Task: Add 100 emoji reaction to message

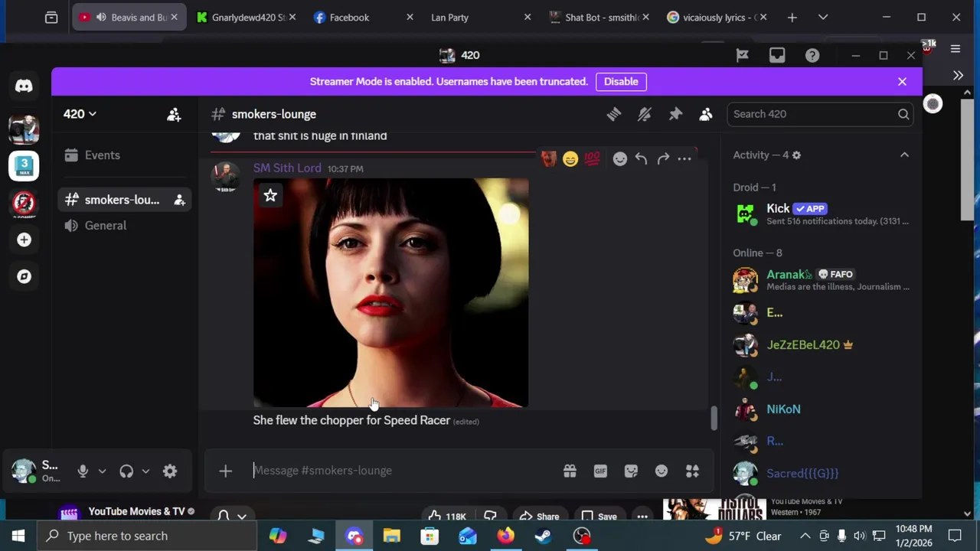Action: 592,158
